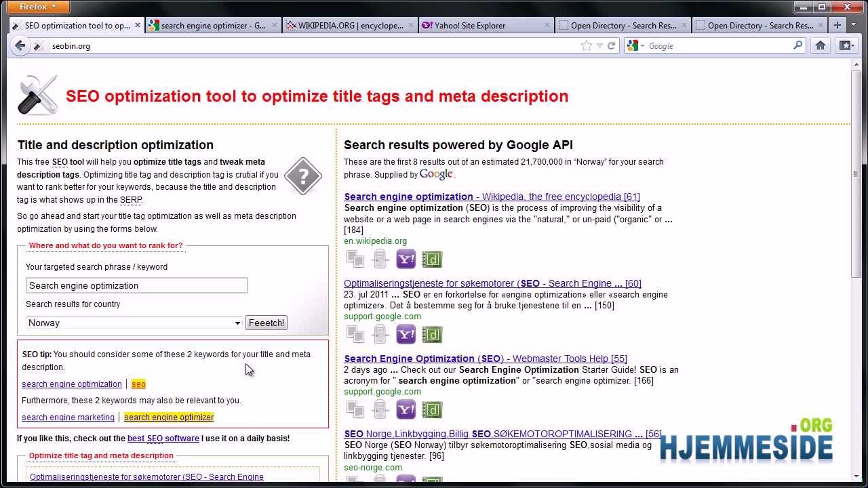Expand the address bar history dropdown arrow
Image resolution: width=868 pixels, height=488 pixels.
(x=599, y=46)
